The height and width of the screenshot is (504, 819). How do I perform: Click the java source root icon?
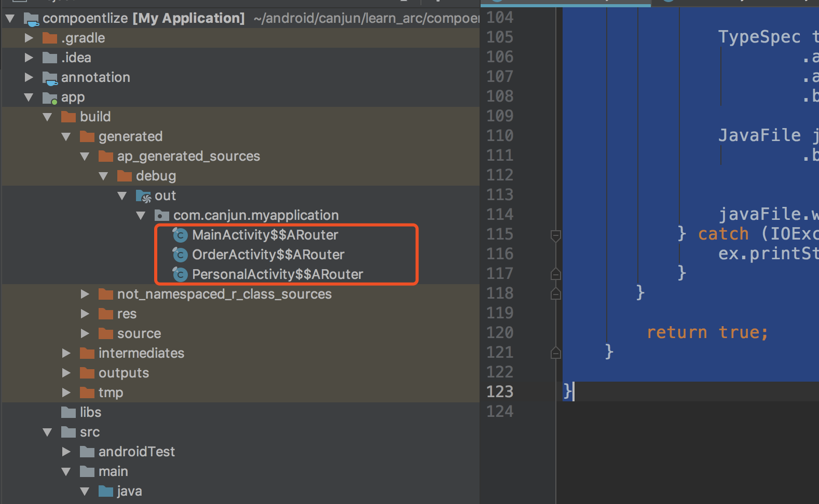[106, 492]
